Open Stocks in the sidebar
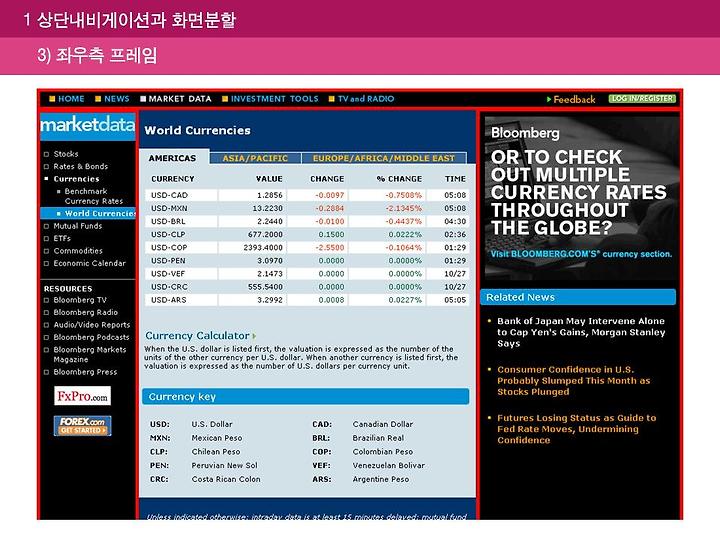Image resolution: width=720 pixels, height=540 pixels. 66,154
